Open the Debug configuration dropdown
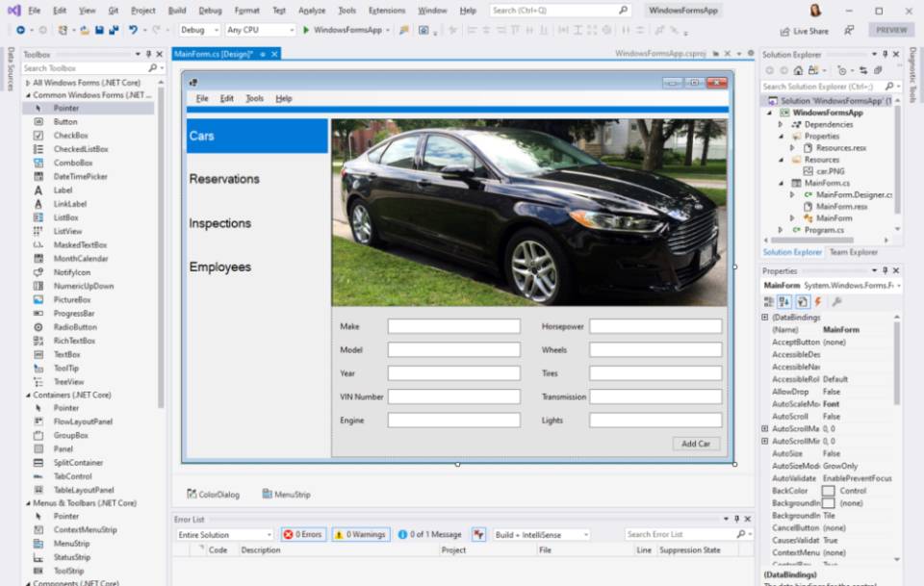The height and width of the screenshot is (586, 924). click(199, 30)
